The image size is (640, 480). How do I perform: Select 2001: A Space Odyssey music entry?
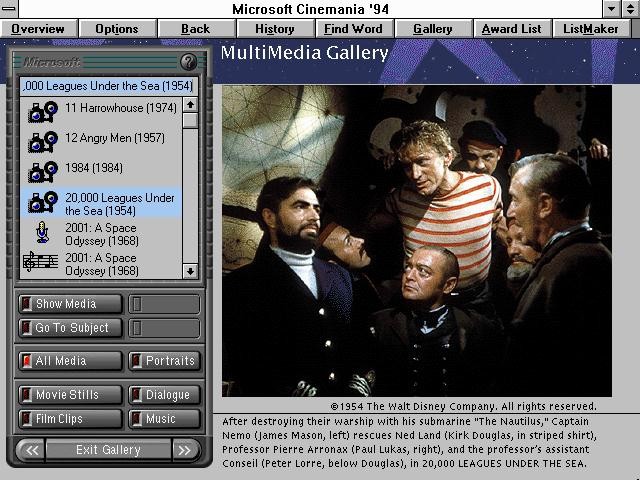click(x=101, y=264)
